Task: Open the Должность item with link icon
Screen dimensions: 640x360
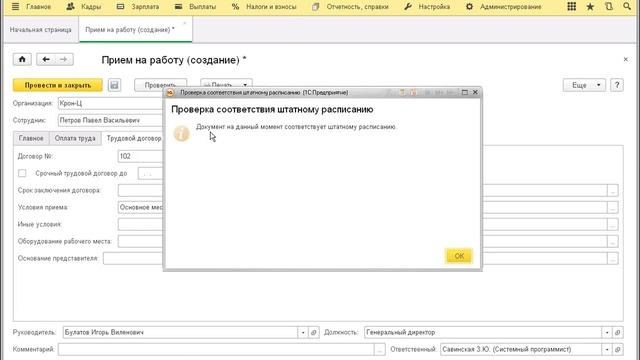Action: pos(618,333)
